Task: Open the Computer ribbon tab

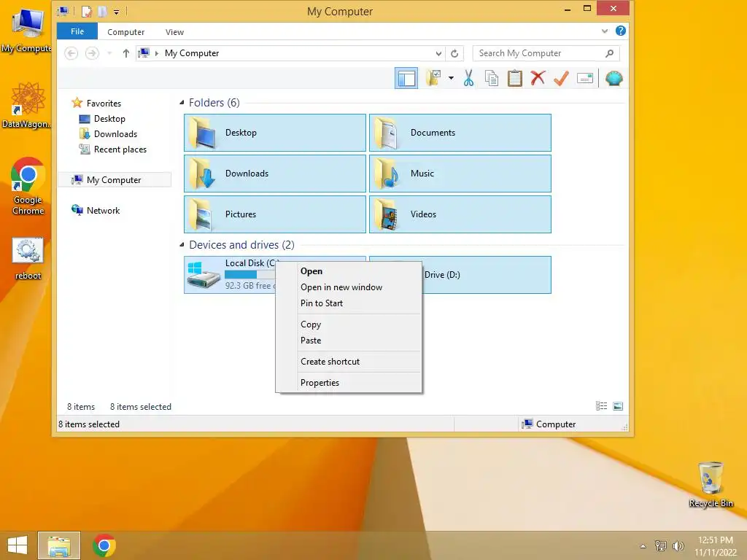Action: (x=125, y=32)
